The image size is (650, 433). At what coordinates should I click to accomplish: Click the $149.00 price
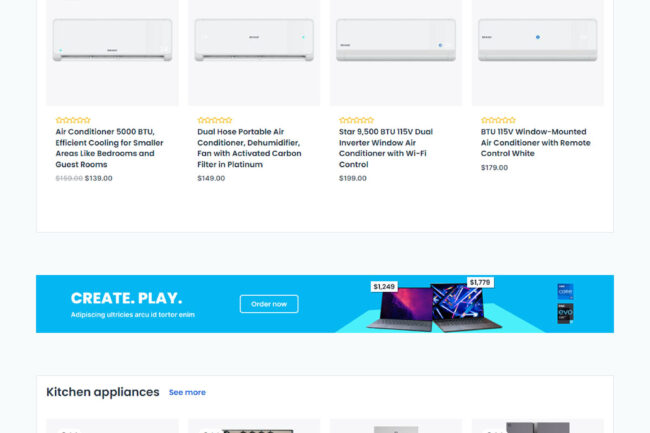[x=211, y=178]
